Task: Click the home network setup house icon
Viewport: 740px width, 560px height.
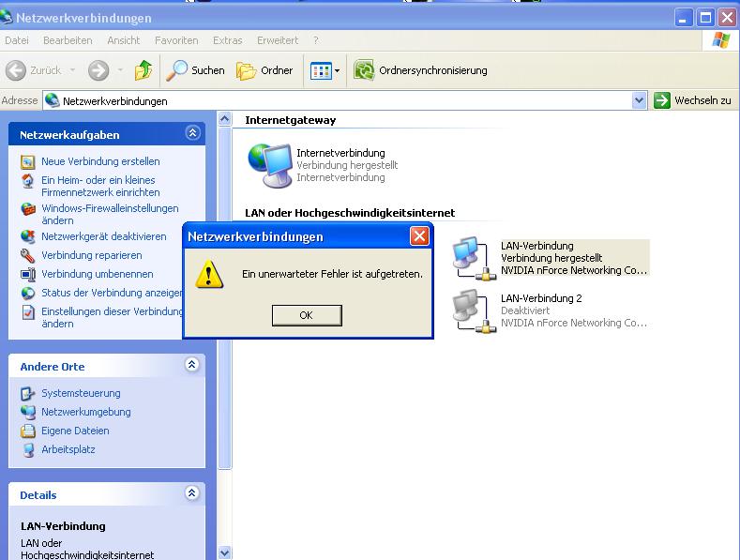Action: (x=28, y=181)
